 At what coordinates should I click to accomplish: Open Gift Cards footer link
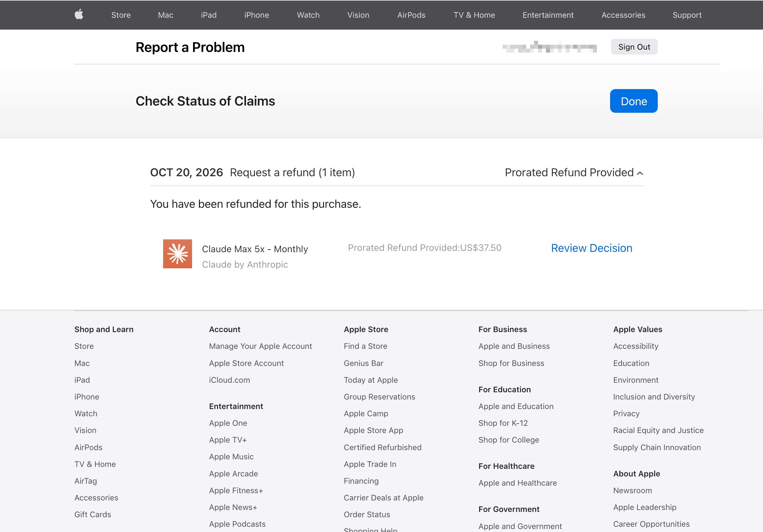pos(93,514)
